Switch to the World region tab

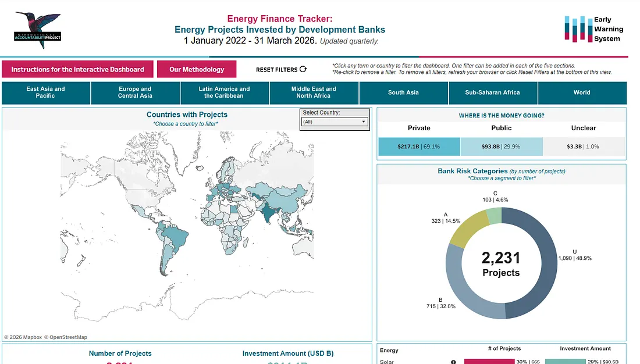(582, 92)
